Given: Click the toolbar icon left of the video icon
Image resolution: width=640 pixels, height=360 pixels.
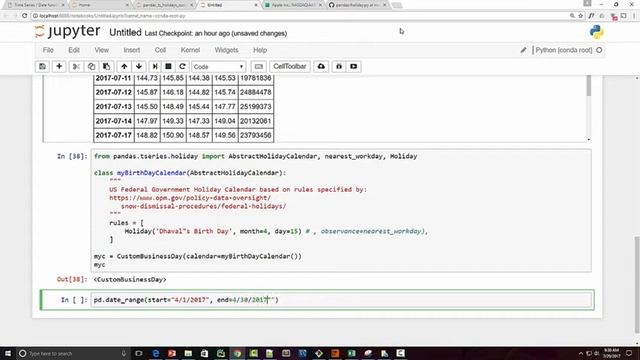Looking at the screenshot, I should click(339, 67).
